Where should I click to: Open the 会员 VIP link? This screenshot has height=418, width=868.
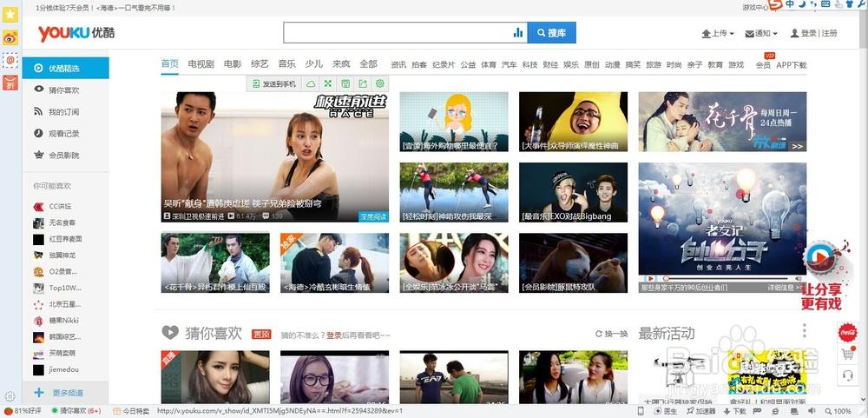763,65
